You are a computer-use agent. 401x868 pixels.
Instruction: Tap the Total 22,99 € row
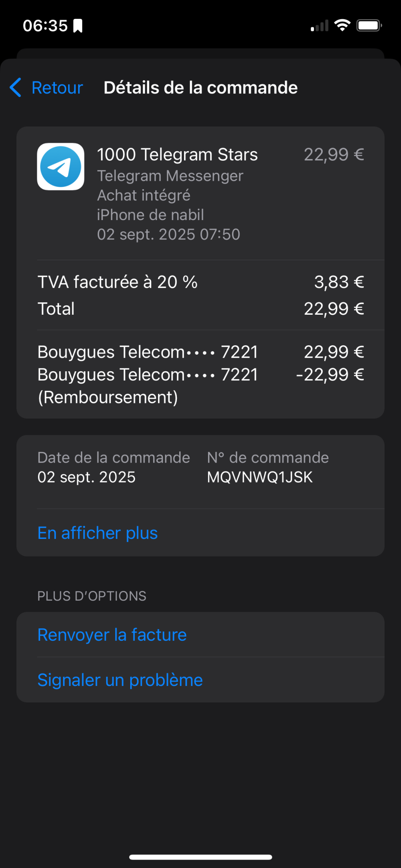[200, 309]
